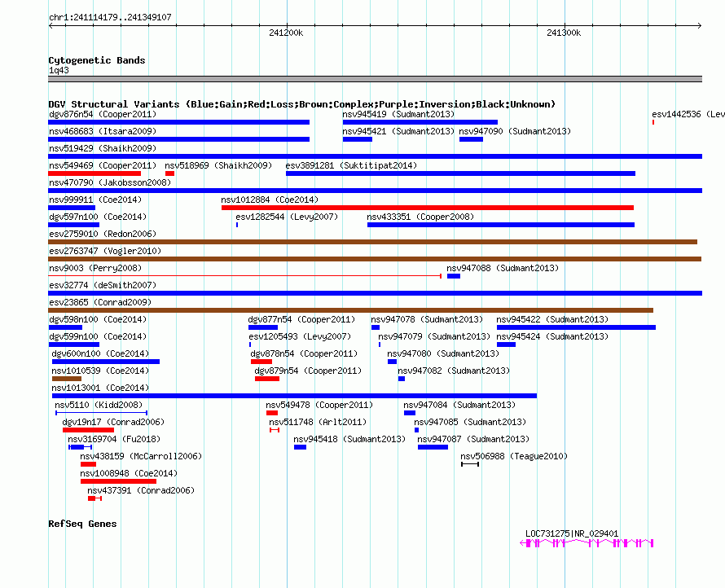Screen dimensions: 725x588
Task: Click dgv877n54 (Cooper2011) label
Action: click(x=301, y=319)
